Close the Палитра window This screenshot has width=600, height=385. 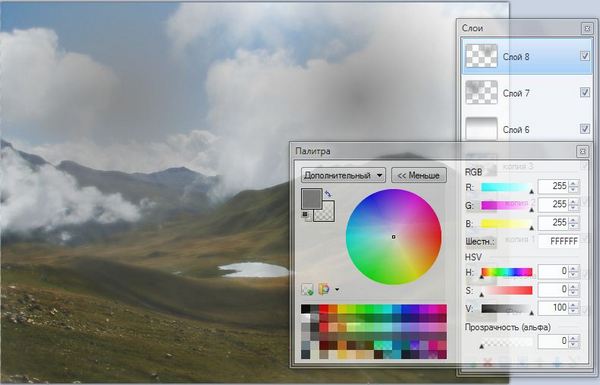pyautogui.click(x=582, y=151)
